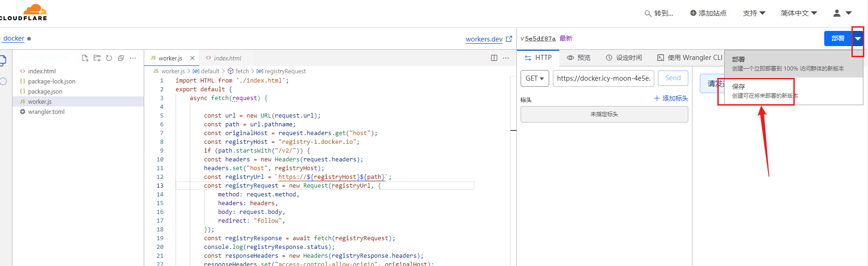Switch to the 使用 Wrangler CLI tab
868x266 pixels.
coord(690,58)
